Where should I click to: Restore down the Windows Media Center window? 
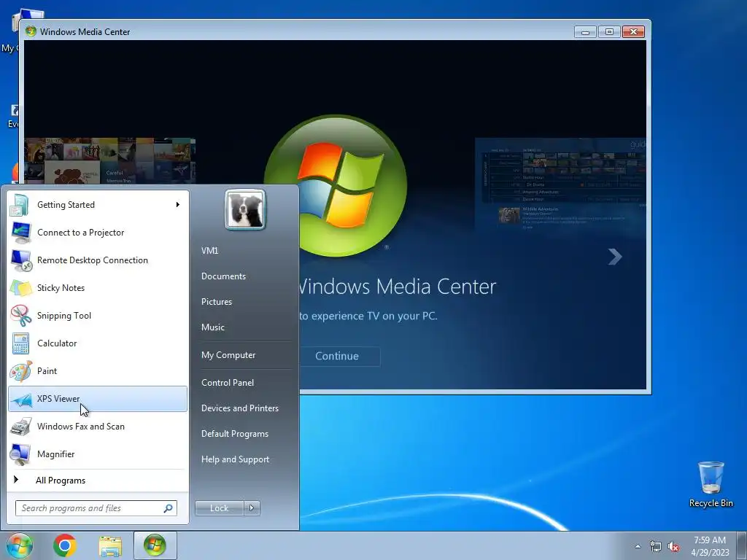tap(609, 32)
